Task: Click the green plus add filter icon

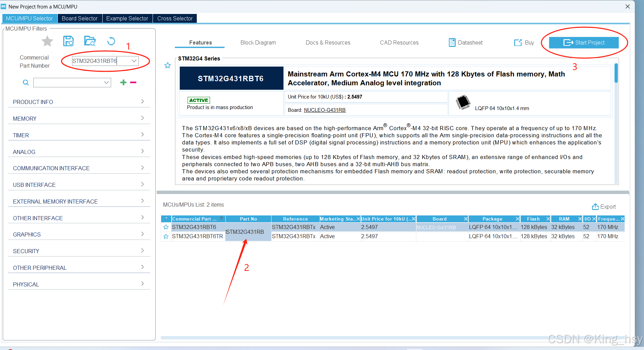Action: coord(123,82)
